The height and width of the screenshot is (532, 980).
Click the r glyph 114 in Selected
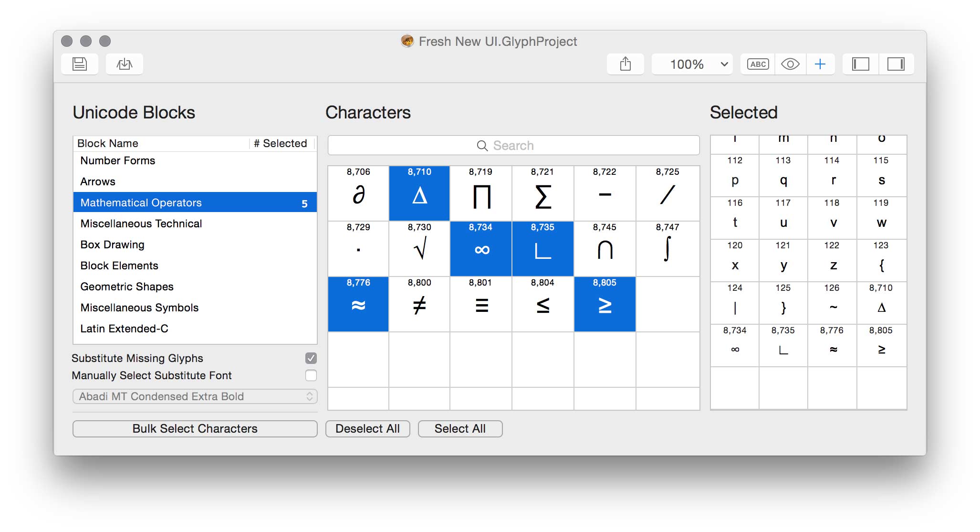click(832, 175)
